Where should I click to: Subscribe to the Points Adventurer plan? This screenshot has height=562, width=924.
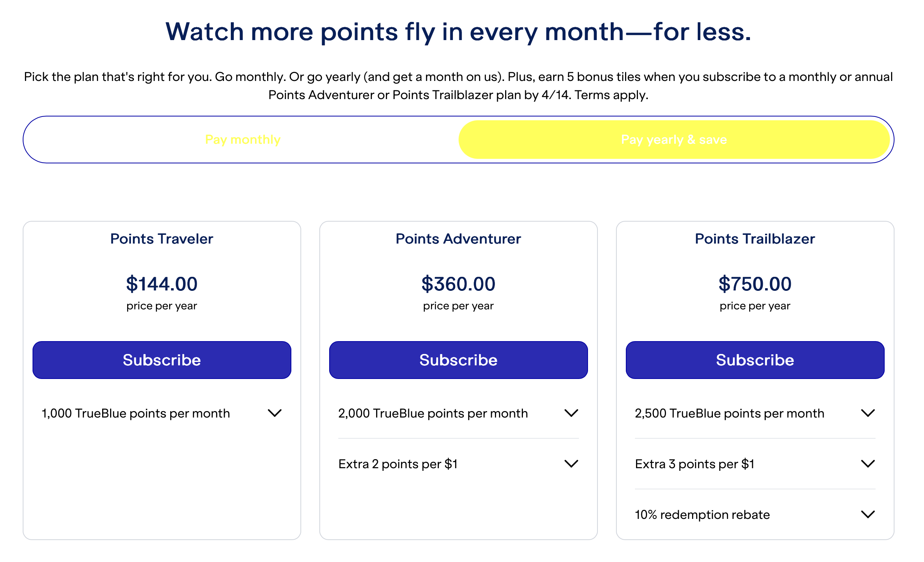[x=458, y=360]
